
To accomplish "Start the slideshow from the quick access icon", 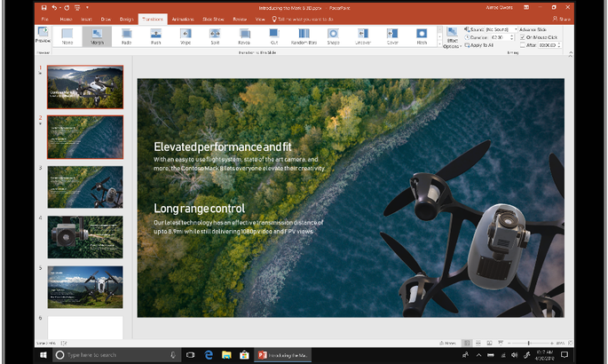I will tap(77, 7).
